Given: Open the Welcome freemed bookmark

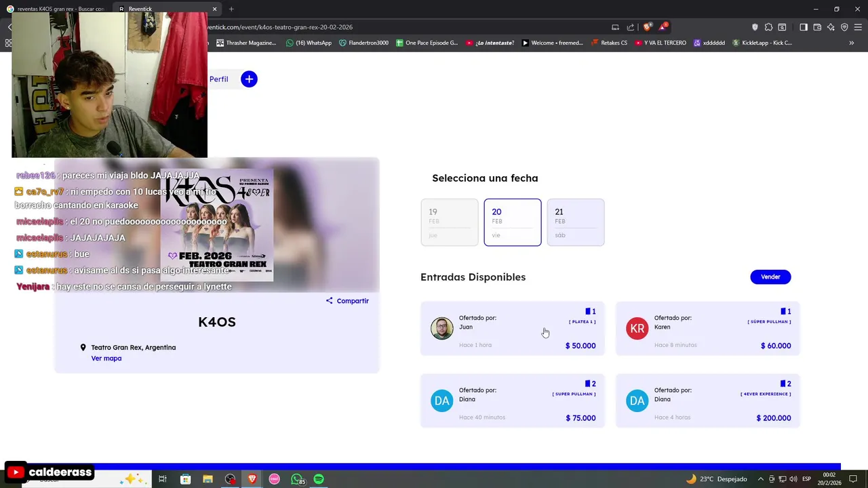Looking at the screenshot, I should (552, 43).
